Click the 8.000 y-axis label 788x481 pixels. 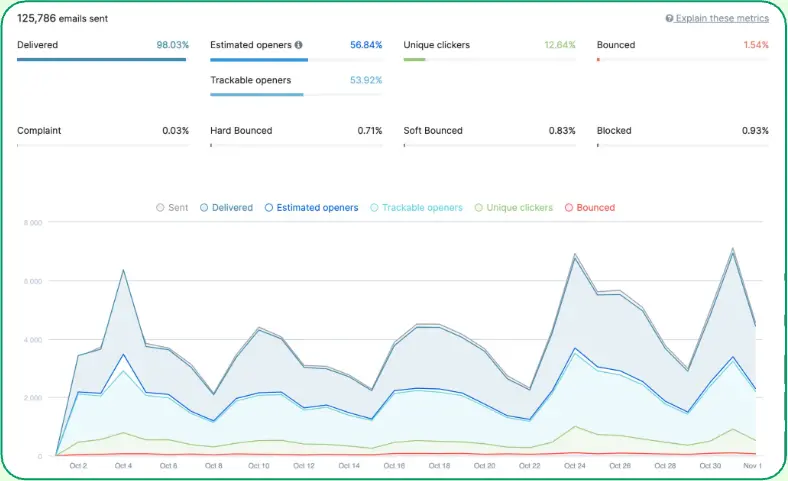[33, 223]
